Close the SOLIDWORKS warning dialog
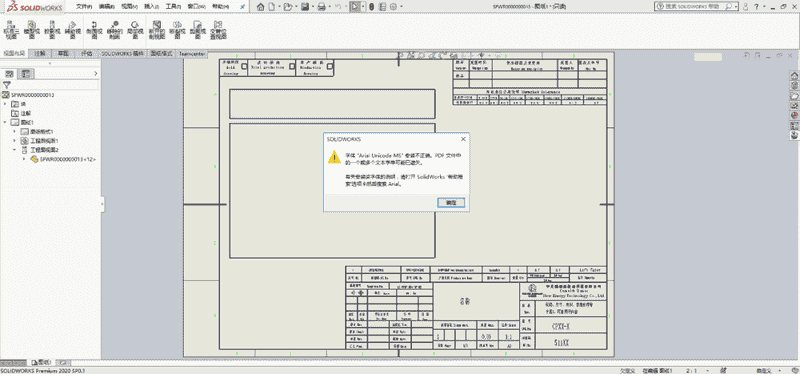This screenshot has height=374, width=800. point(463,139)
